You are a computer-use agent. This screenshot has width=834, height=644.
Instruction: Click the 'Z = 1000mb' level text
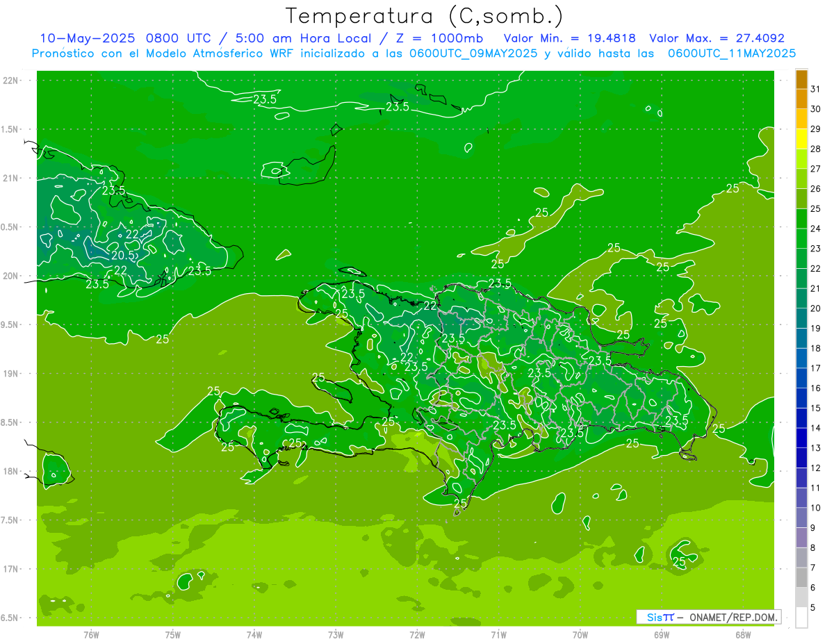[x=438, y=38]
